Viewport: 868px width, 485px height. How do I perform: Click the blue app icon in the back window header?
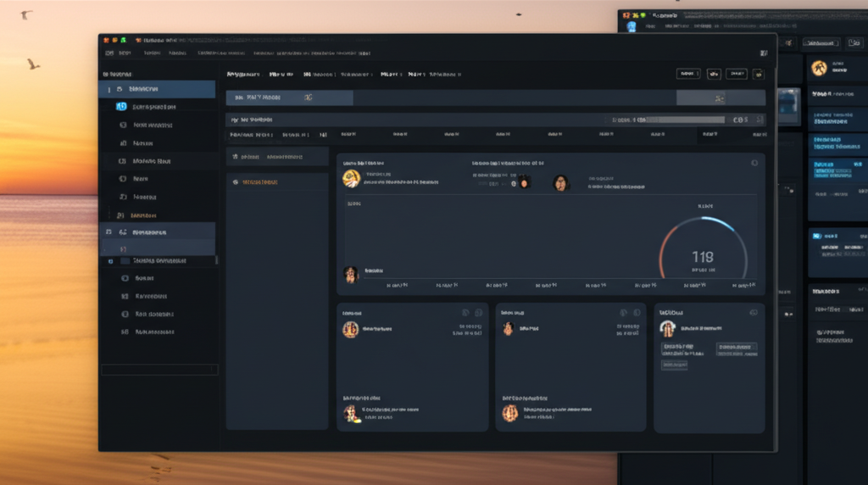(632, 26)
